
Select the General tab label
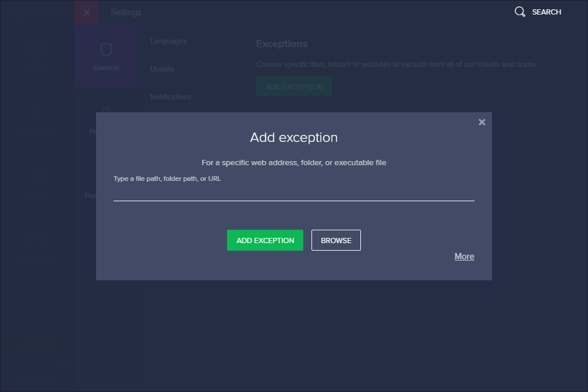(106, 68)
